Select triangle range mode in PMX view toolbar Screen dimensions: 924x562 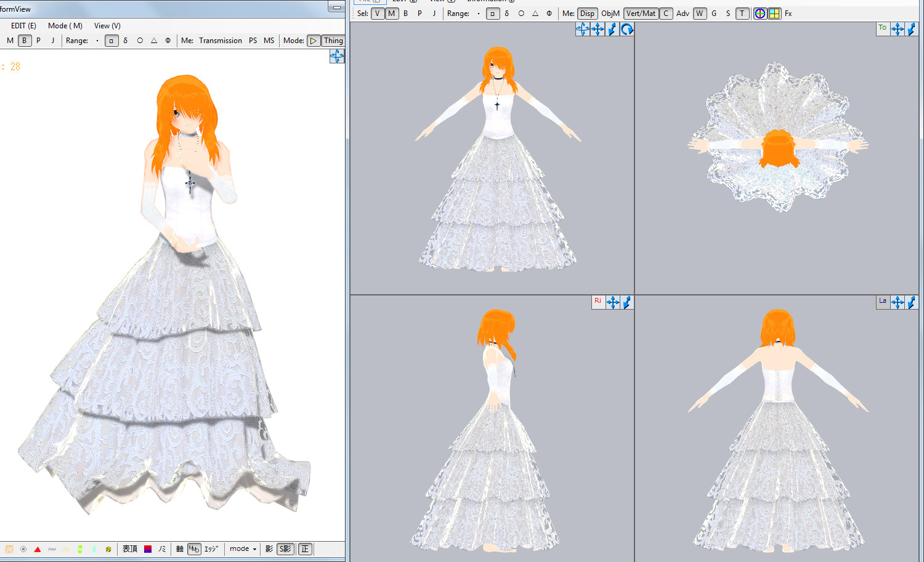click(535, 14)
